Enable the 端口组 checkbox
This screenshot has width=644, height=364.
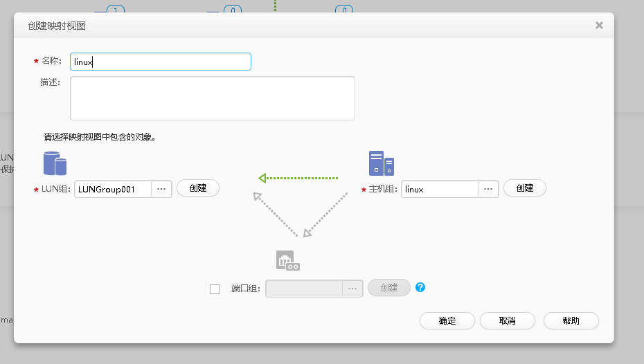[215, 289]
